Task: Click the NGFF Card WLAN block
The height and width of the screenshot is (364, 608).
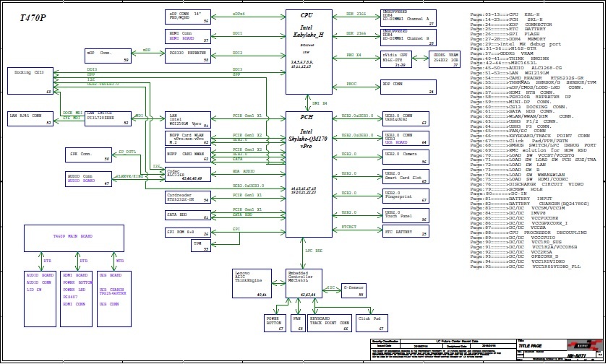Action: 188,138
